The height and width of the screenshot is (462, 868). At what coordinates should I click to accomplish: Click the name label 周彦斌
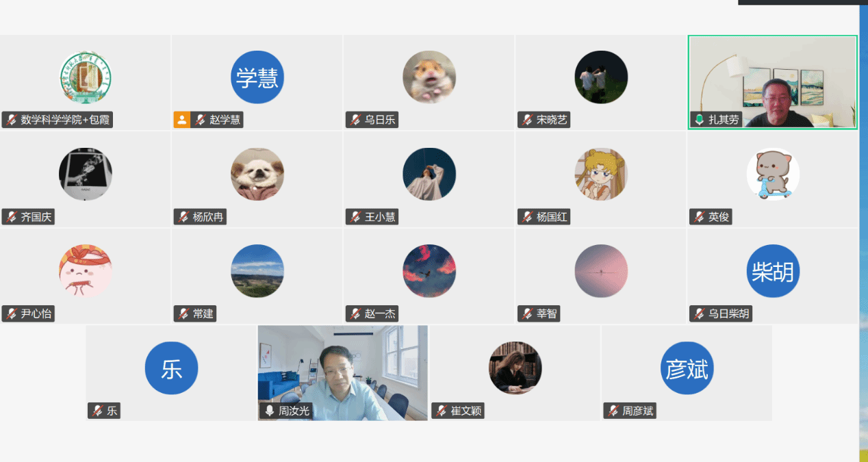tap(638, 411)
